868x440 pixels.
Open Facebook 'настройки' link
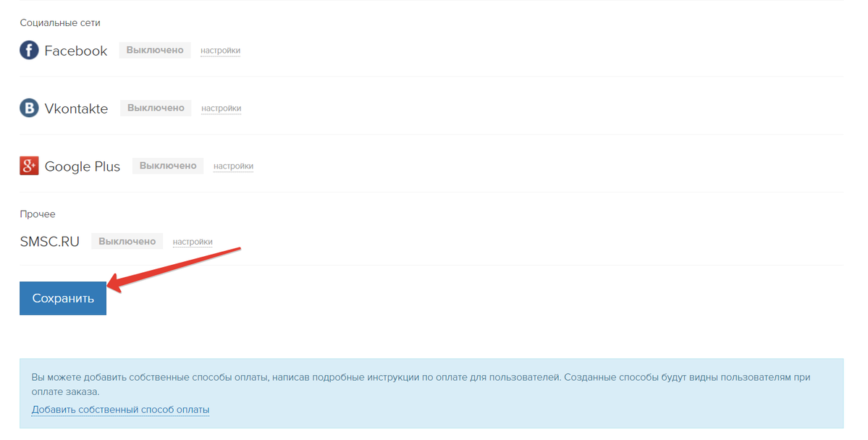220,51
